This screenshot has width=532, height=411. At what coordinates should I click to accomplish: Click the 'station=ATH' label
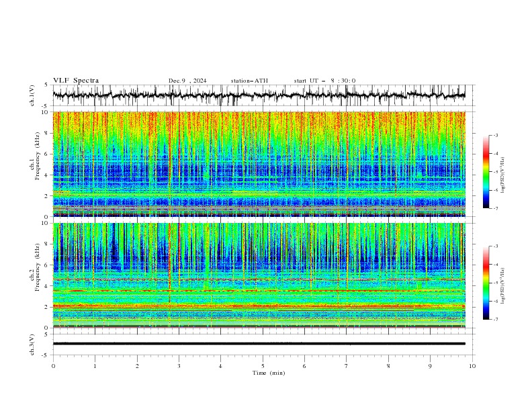pyautogui.click(x=249, y=81)
